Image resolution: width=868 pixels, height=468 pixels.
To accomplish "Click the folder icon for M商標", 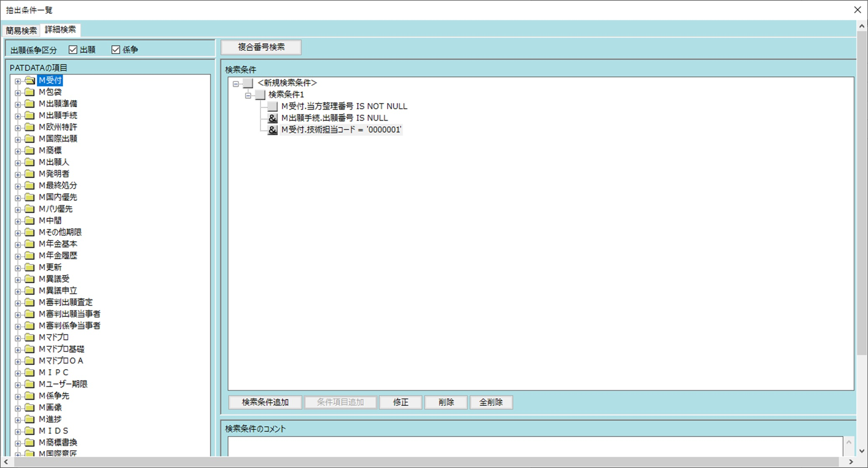I will pyautogui.click(x=30, y=150).
